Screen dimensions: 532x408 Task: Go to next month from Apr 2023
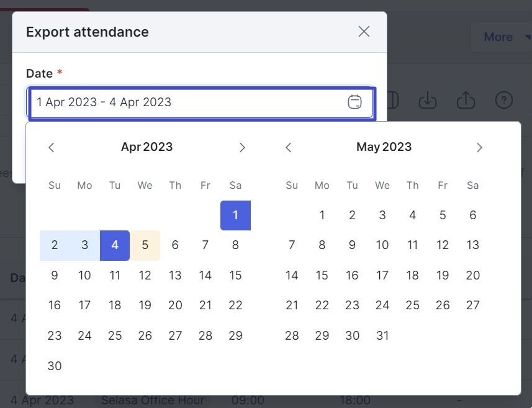[242, 147]
